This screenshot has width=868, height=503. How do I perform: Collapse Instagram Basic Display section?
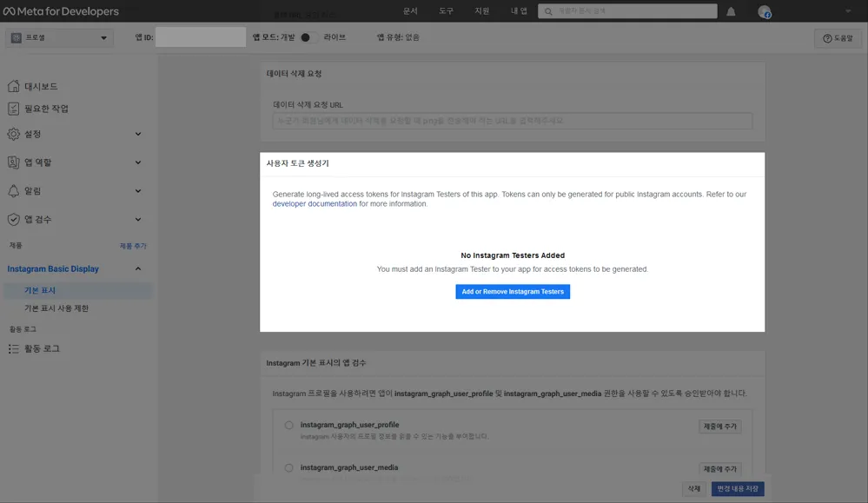click(138, 269)
